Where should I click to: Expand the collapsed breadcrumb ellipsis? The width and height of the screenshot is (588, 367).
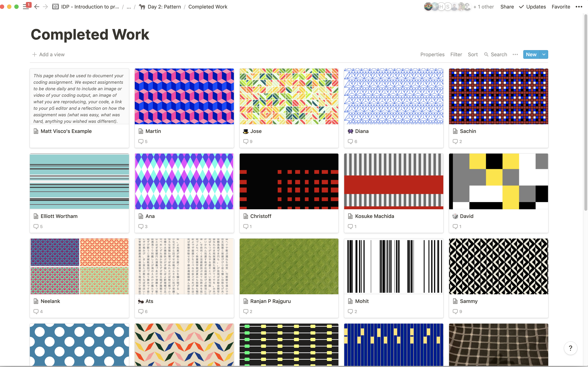tap(129, 7)
